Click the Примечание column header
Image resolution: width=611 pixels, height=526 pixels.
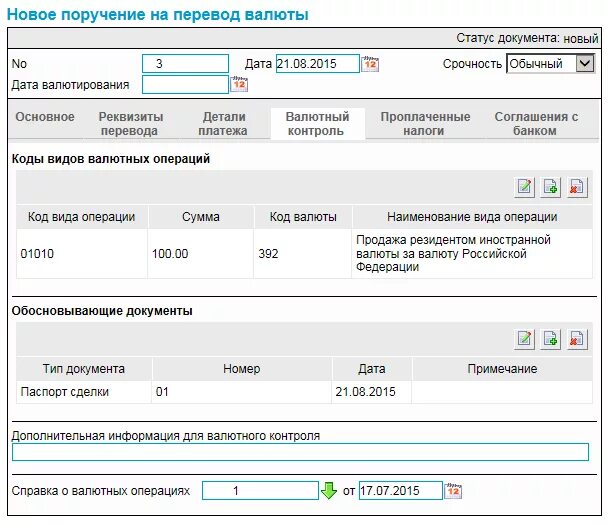(502, 369)
